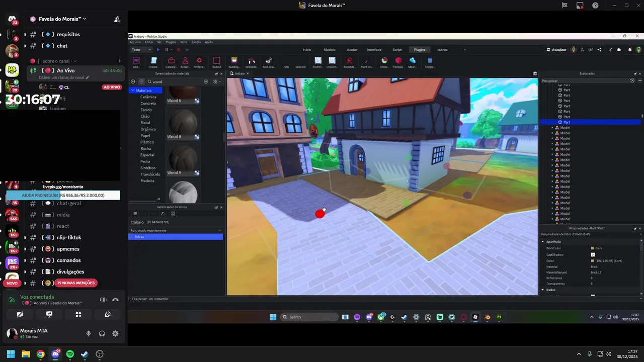Open Studio notifications bell
The image size is (644, 362).
[x=629, y=50]
